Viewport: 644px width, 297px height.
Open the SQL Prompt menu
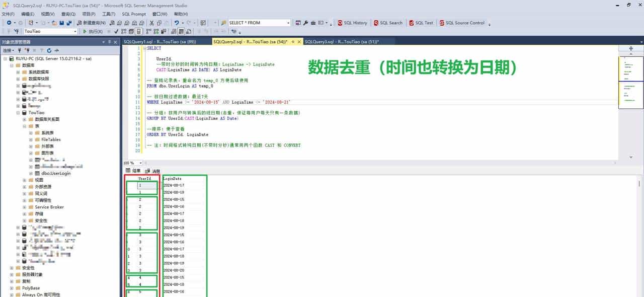(x=134, y=14)
